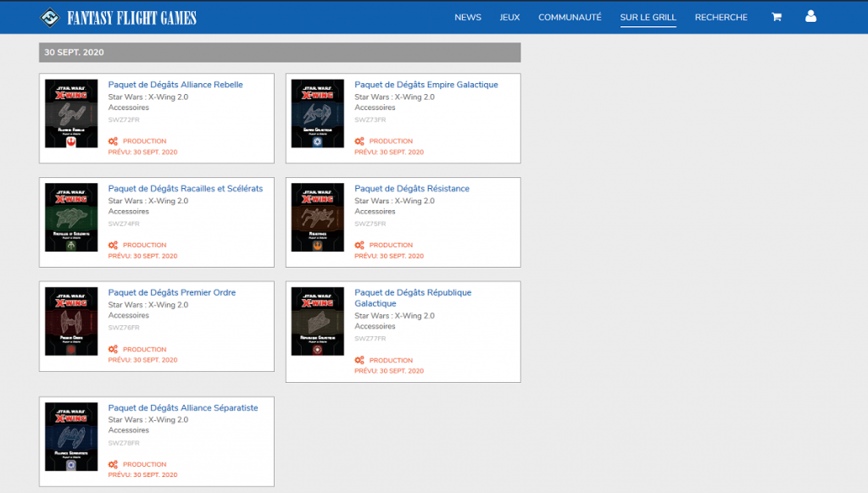Click the Premier Ordre box thumbnail
This screenshot has height=493, width=868.
[71, 322]
